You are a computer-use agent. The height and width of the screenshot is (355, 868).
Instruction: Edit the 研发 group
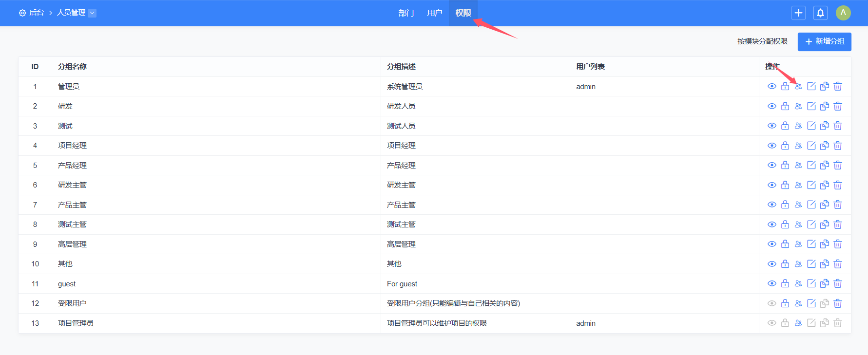(x=811, y=106)
